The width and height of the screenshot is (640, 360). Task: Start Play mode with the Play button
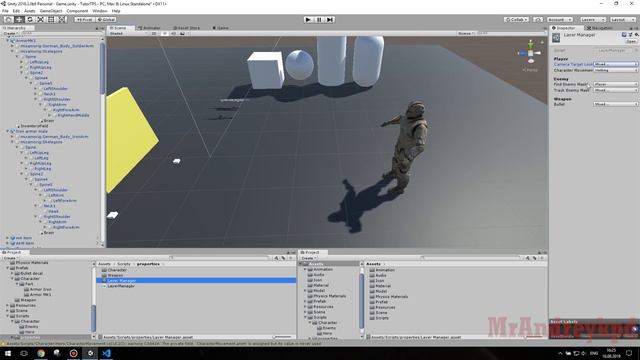tap(308, 20)
